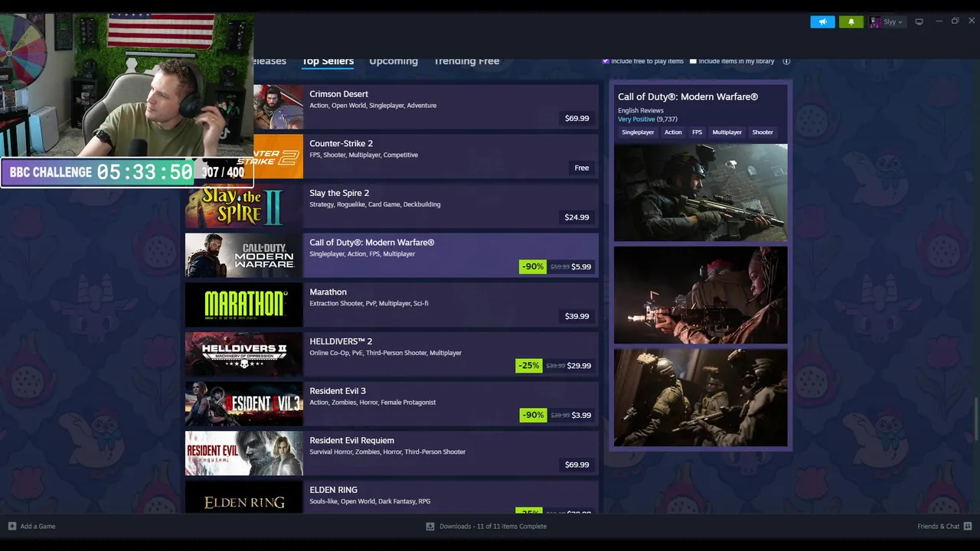This screenshot has width=980, height=551.
Task: Open Big Picture mode monitor icon
Action: click(920, 22)
